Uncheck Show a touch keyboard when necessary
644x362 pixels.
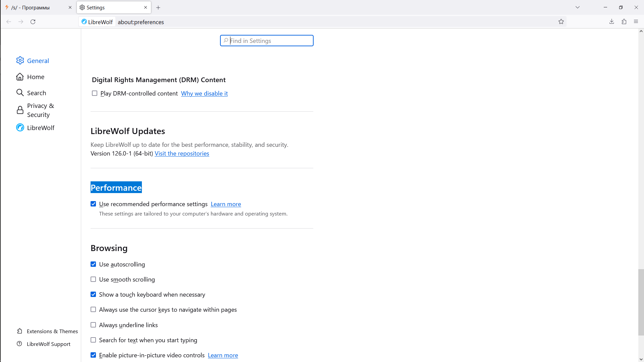click(93, 294)
